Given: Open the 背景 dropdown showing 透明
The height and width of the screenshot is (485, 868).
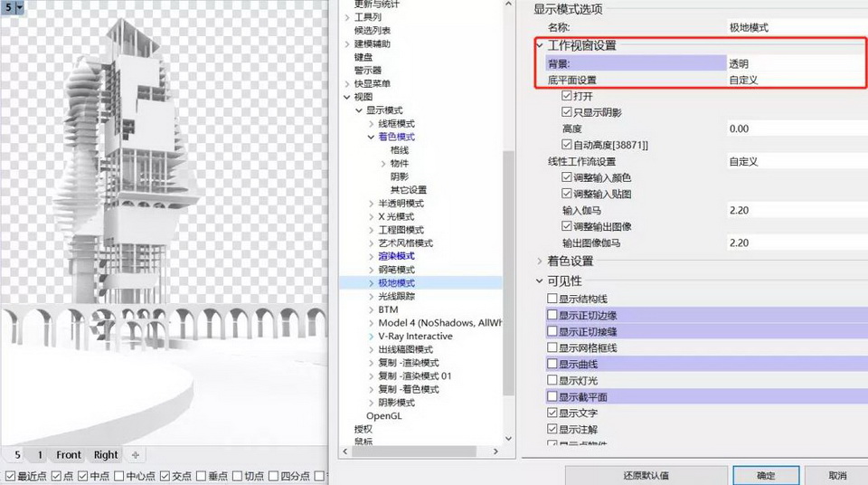Looking at the screenshot, I should (x=796, y=63).
